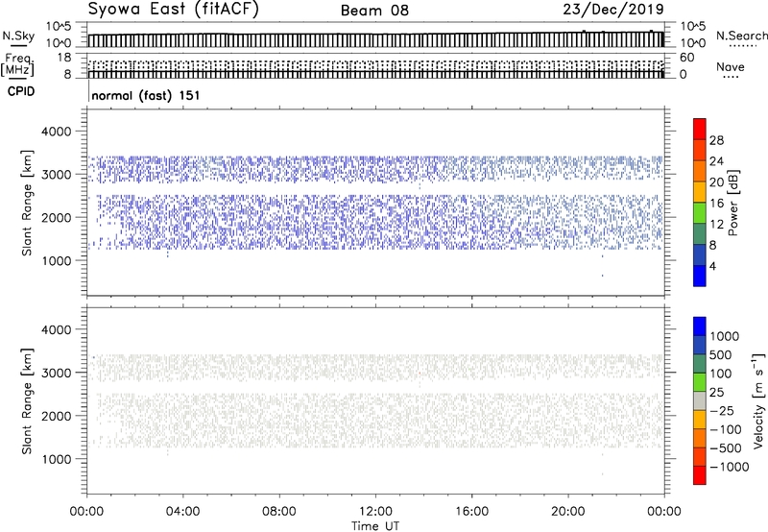Viewport: 768px width, 532px height.
Task: Click the 04:00 time axis label
Action: tap(182, 512)
